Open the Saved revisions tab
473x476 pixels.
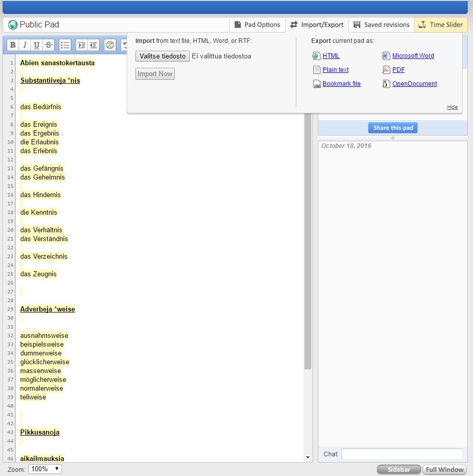click(382, 25)
